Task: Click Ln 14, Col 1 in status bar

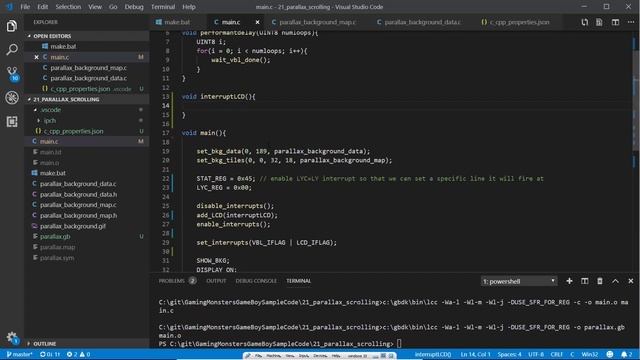Action: click(x=476, y=354)
